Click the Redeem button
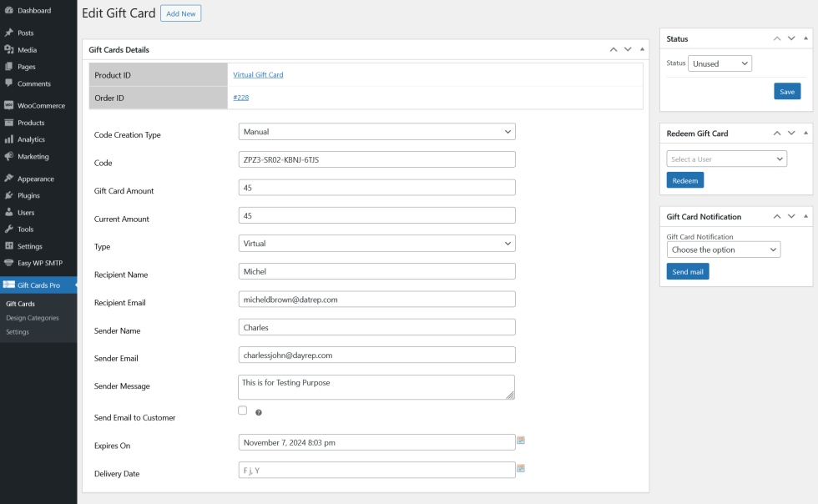 click(x=684, y=180)
